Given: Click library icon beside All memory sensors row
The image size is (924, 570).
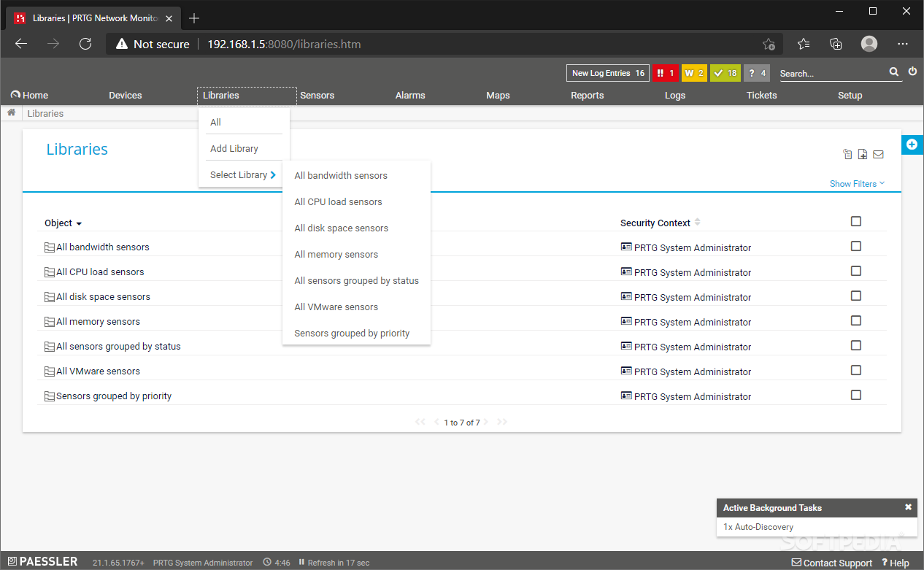Looking at the screenshot, I should pos(50,322).
